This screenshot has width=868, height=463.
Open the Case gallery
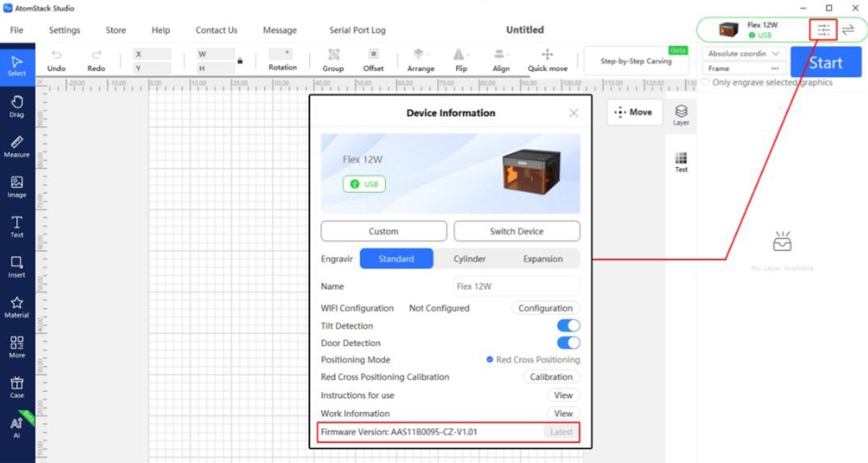pyautogui.click(x=17, y=387)
